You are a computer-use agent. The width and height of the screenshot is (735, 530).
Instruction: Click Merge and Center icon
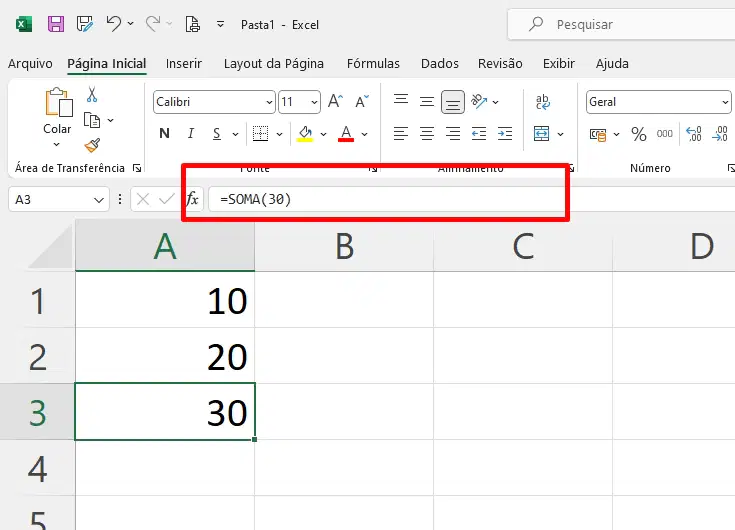[541, 134]
